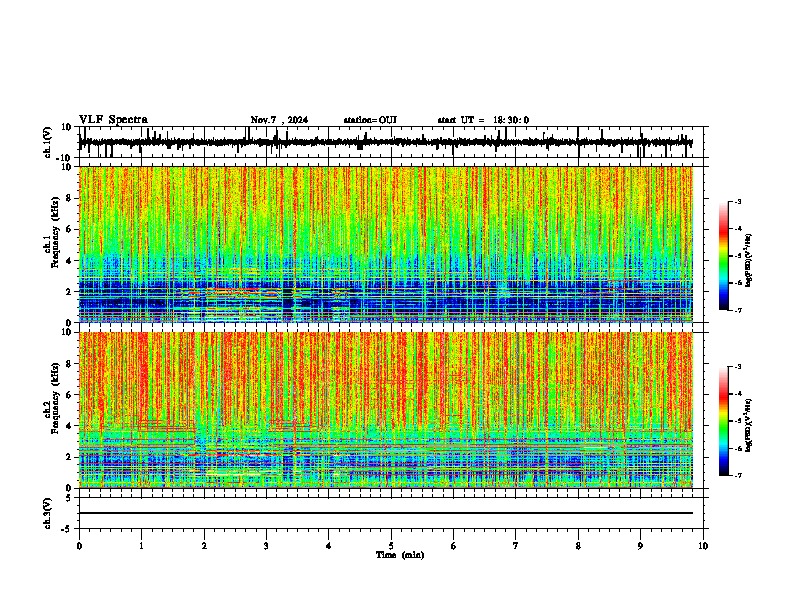The image size is (792, 612).
Task: Click inside the ch.1 frequency spectrogram
Action: point(385,244)
